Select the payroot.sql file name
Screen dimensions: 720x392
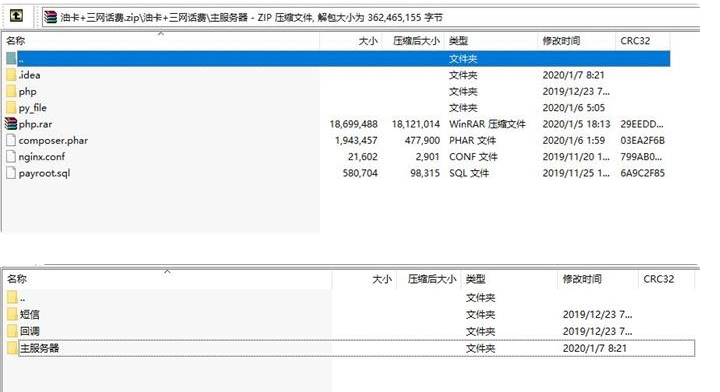[45, 173]
